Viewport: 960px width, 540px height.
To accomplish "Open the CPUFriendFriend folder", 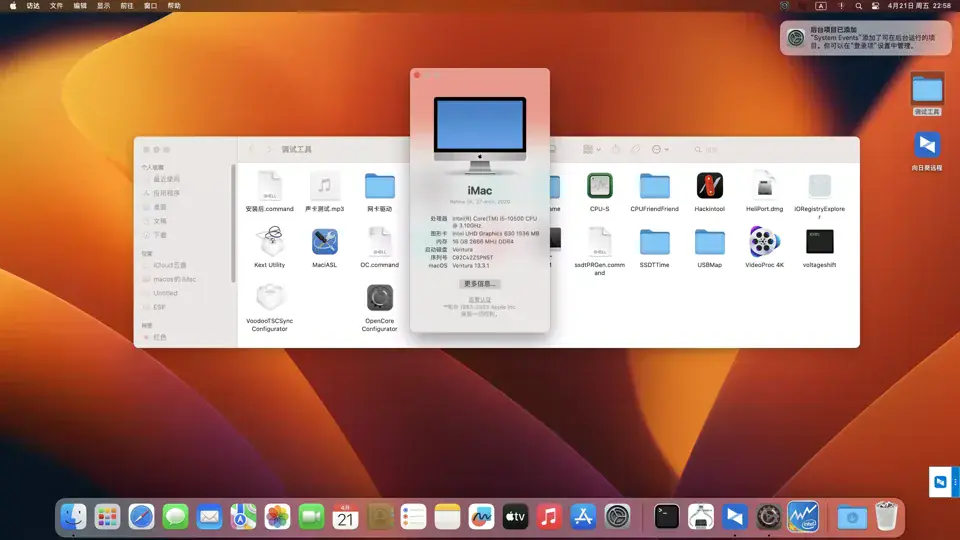I will coord(654,186).
